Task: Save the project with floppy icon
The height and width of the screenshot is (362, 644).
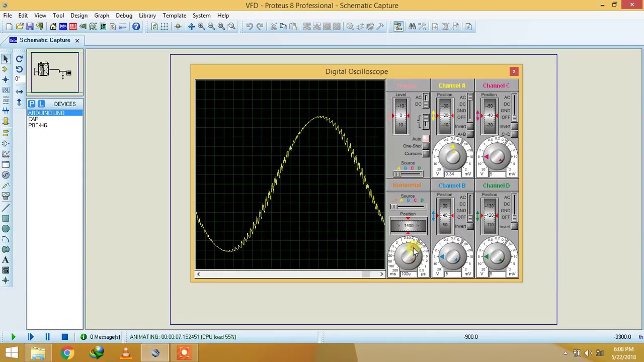Action: (29, 27)
